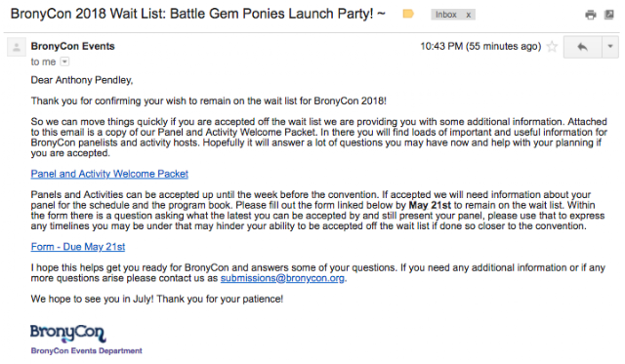Image resolution: width=625 pixels, height=364 pixels.
Task: Click the email subject title
Action: click(197, 14)
